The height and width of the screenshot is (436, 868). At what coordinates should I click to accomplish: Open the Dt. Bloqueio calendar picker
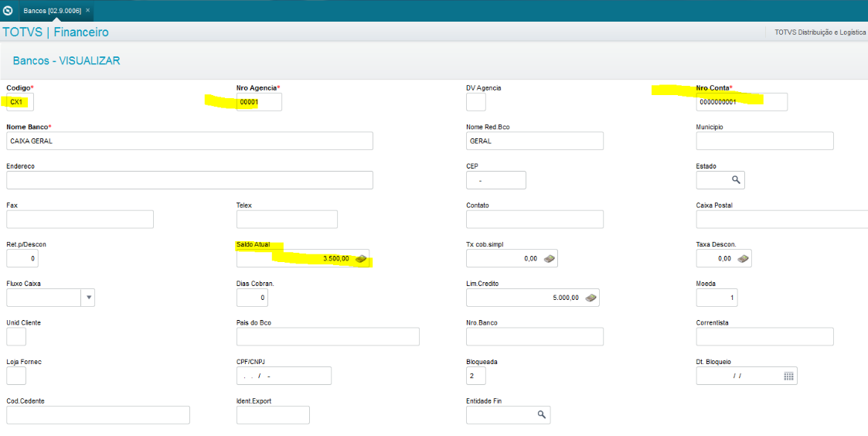[789, 376]
